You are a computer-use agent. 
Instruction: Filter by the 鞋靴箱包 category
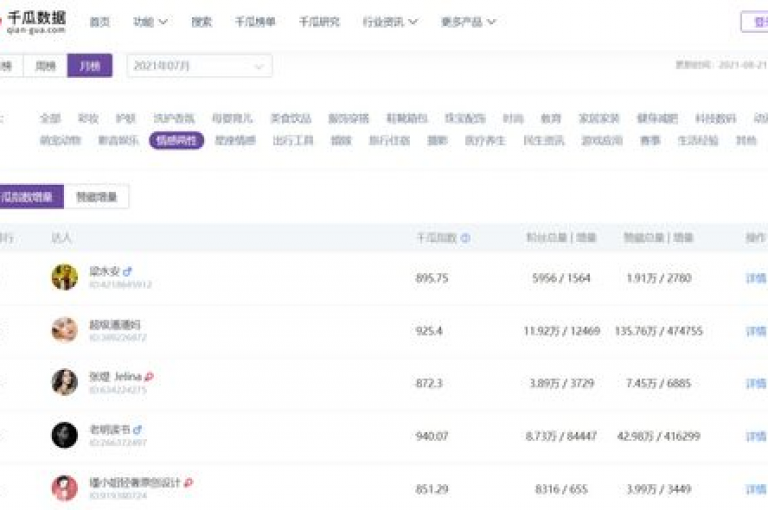point(407,119)
